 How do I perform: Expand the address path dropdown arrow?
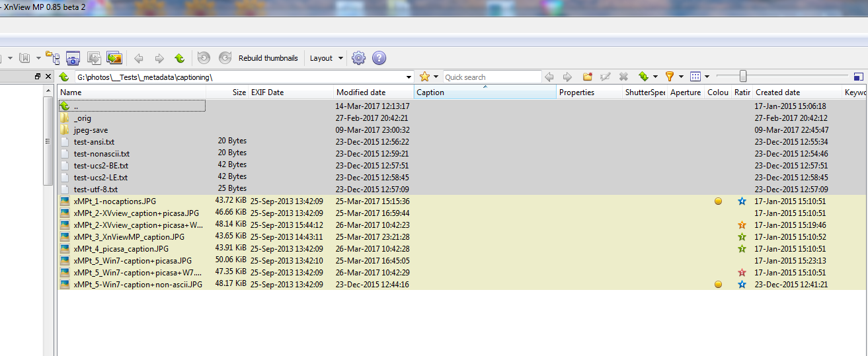click(410, 77)
